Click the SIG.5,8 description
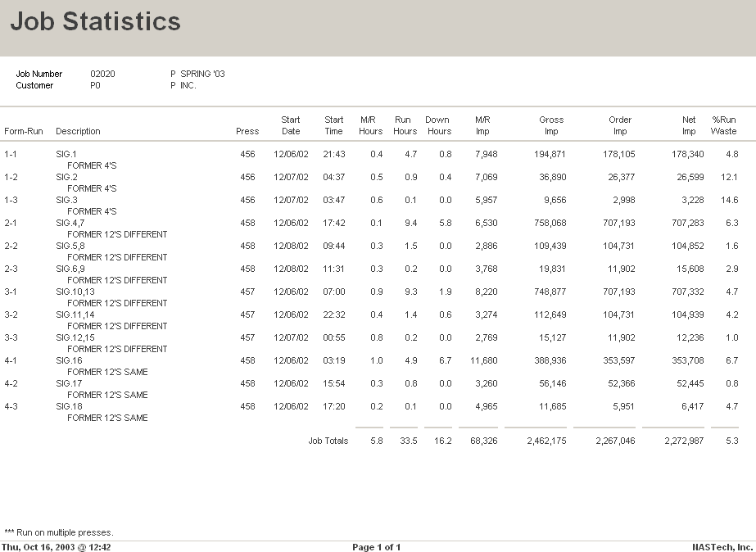756x552 pixels. coord(70,246)
